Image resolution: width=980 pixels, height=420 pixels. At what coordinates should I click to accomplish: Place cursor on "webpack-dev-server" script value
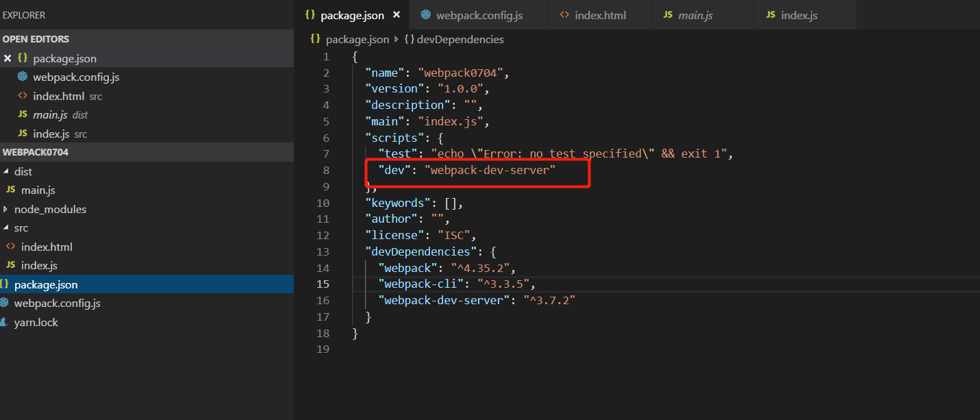coord(490,170)
